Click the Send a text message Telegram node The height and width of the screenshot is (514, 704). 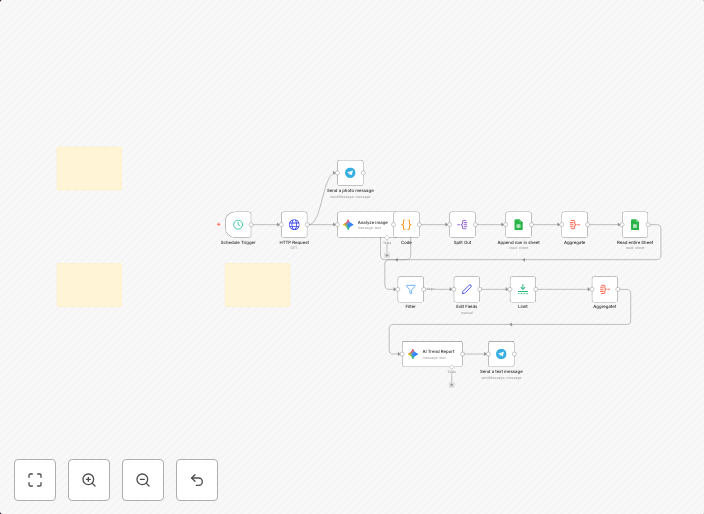tap(501, 354)
